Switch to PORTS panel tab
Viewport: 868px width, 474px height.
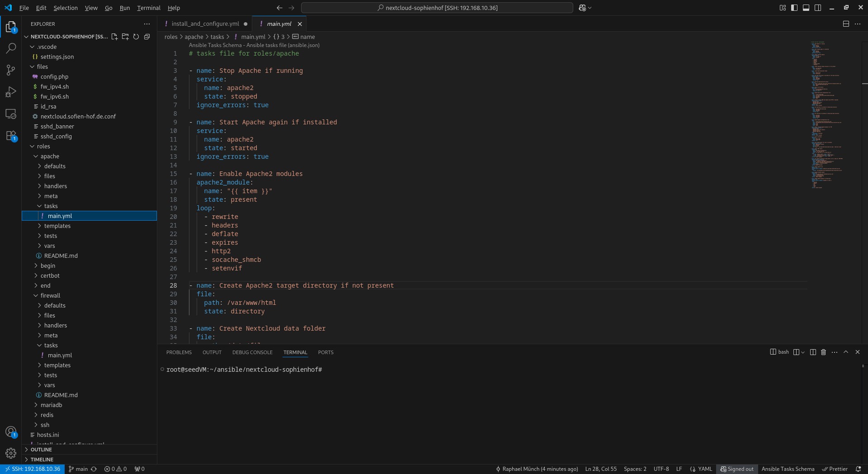[x=325, y=352]
